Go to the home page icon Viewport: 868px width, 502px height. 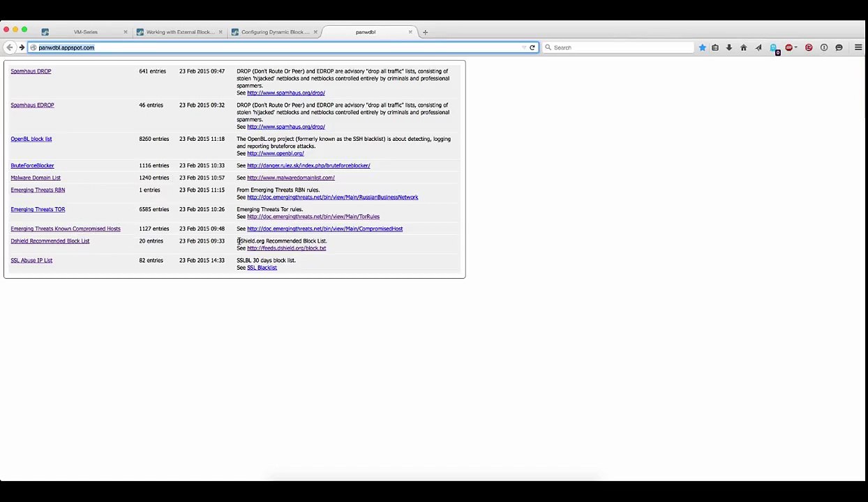pyautogui.click(x=744, y=47)
